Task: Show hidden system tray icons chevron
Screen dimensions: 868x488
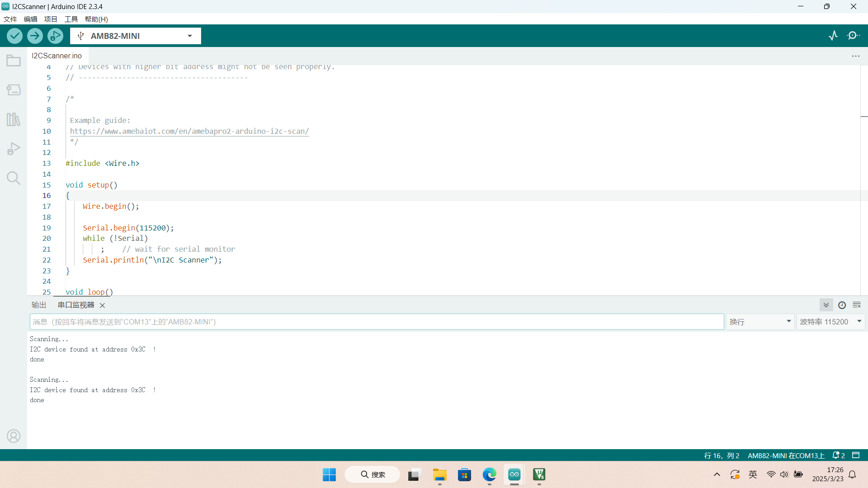Action: (717, 474)
